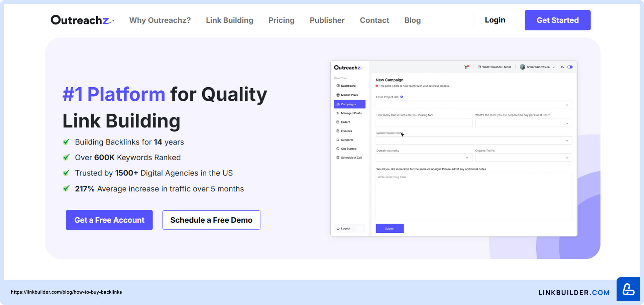Submit the New Campaign form

390,228
